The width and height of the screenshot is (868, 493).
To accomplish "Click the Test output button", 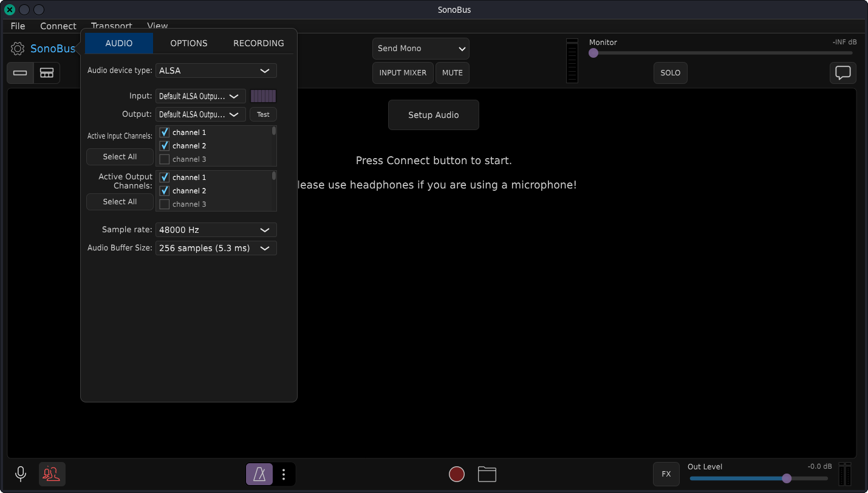I will (x=263, y=114).
